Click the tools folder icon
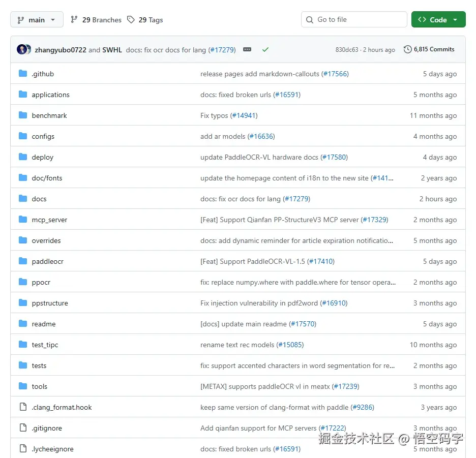Viewport: 476px width, 458px height. tap(23, 386)
